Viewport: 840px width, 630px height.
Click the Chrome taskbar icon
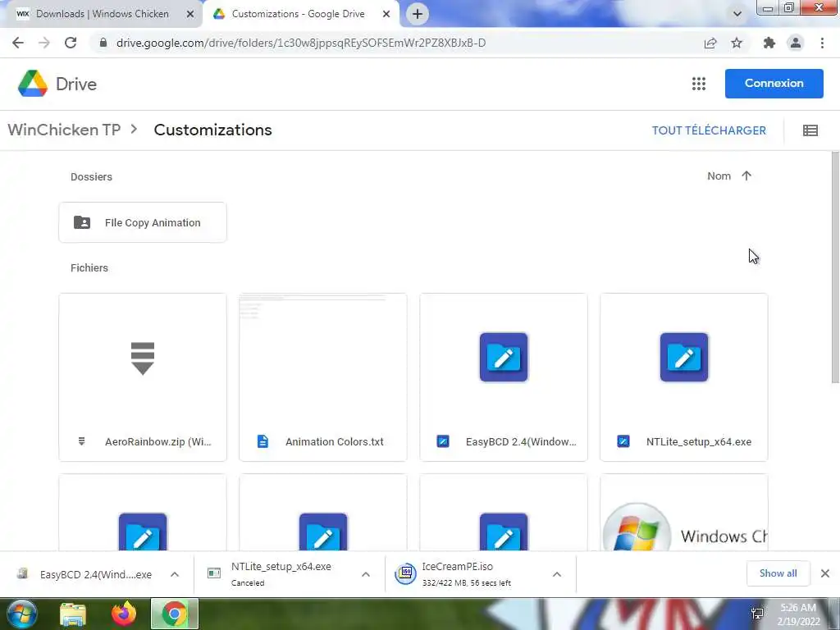point(175,614)
